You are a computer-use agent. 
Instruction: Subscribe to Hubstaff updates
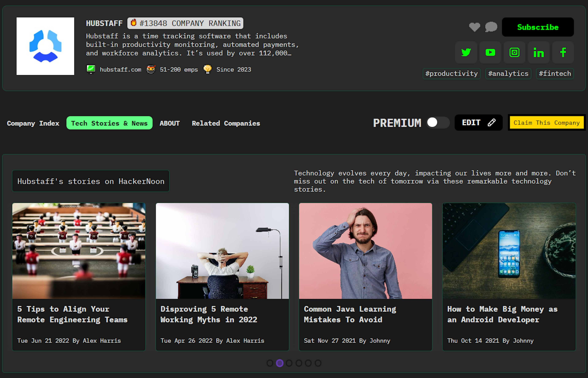pyautogui.click(x=538, y=27)
